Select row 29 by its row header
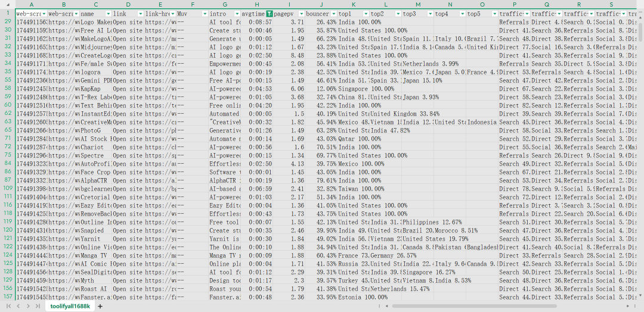644x312 pixels. [x=7, y=21]
